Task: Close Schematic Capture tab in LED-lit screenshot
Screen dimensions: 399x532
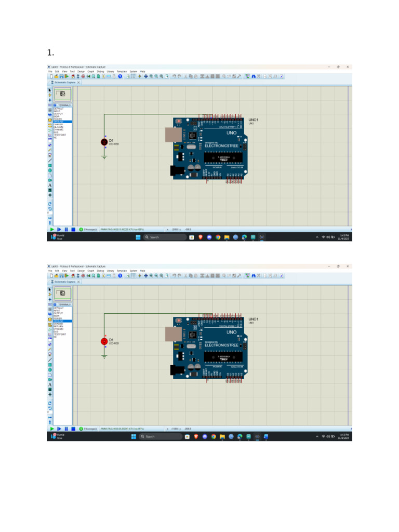Action: 78,282
